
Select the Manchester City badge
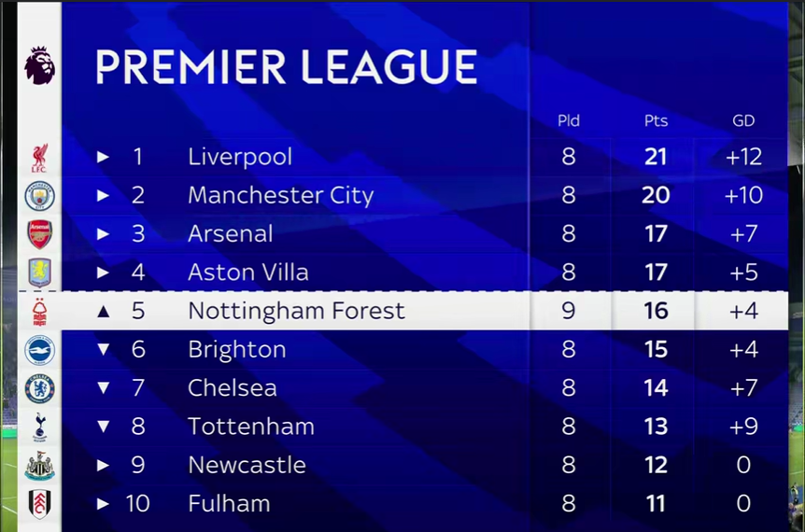click(x=39, y=196)
